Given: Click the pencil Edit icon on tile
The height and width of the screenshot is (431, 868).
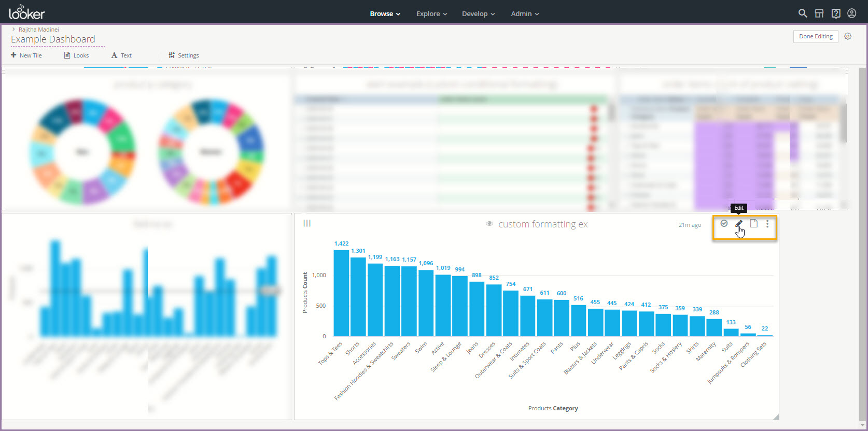Looking at the screenshot, I should click(739, 224).
